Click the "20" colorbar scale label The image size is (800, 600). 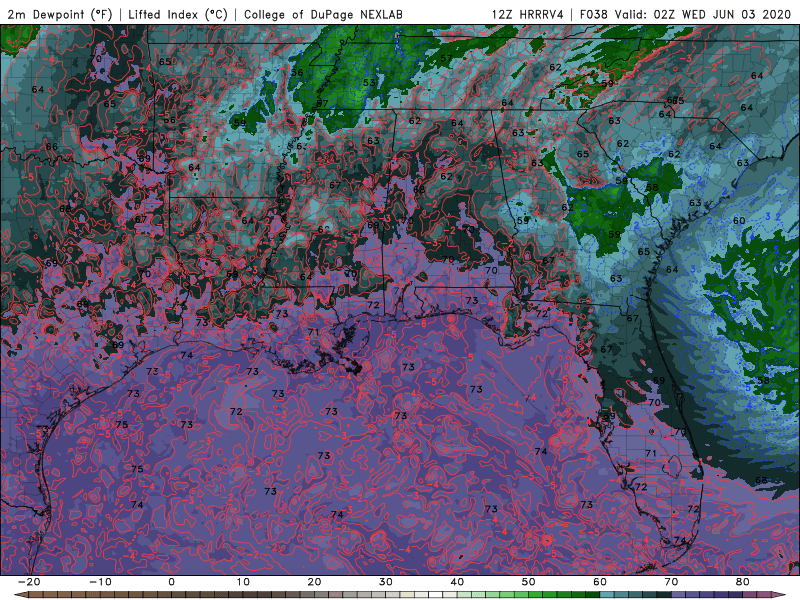(x=314, y=582)
